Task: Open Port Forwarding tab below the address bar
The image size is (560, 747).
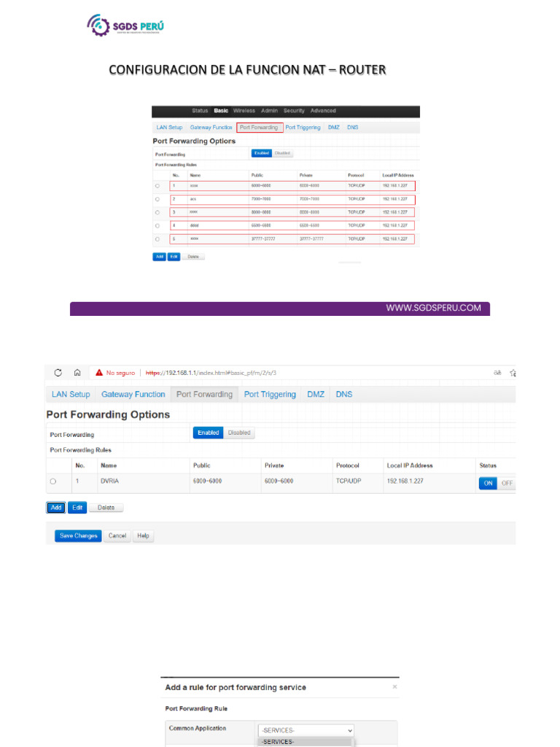Action: coord(204,394)
